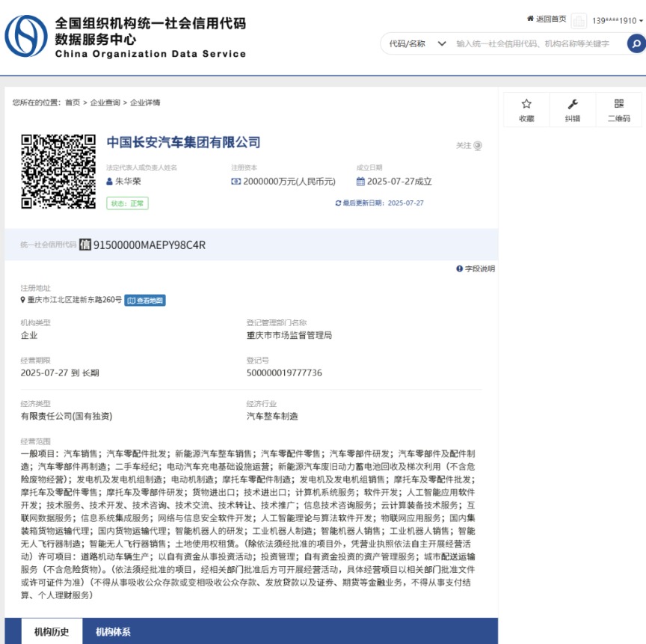
Task: Click the 首页 breadcrumb link
Action: click(73, 102)
